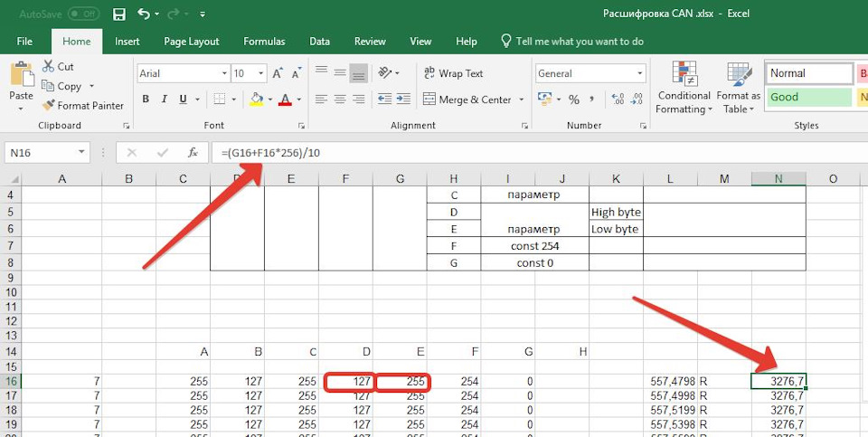
Task: Click Decrease Indent icon
Action: [x=385, y=100]
